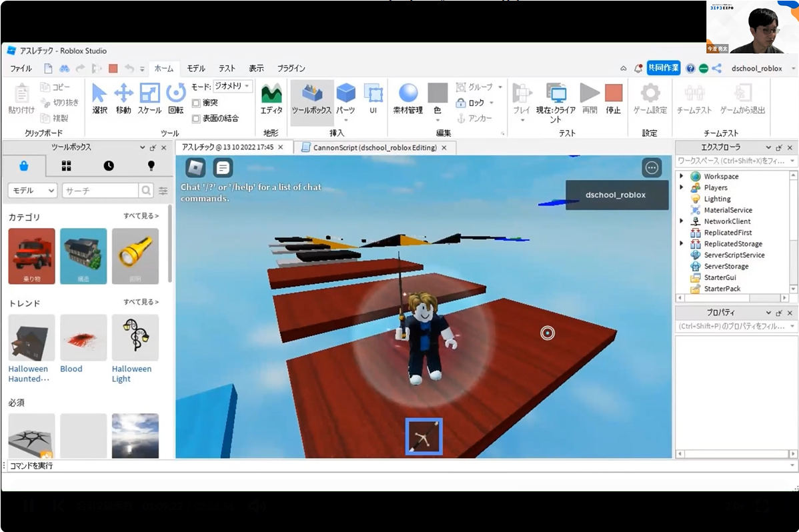The width and height of the screenshot is (799, 532).
Task: Select the bow tool hotbar slot
Action: point(424,437)
